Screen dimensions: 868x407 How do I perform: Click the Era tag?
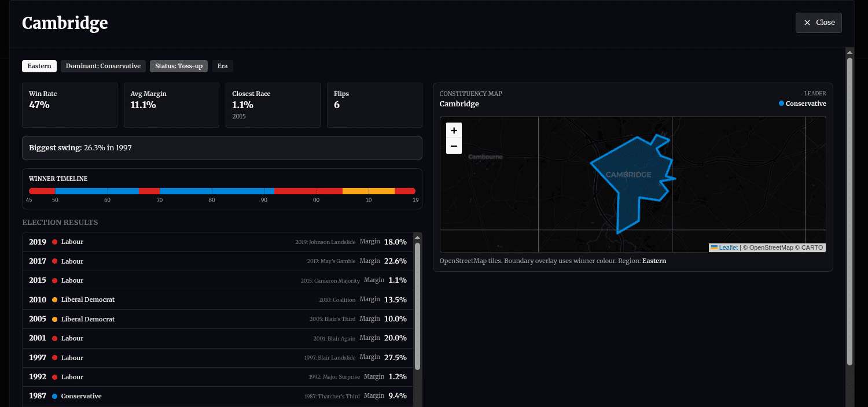point(222,66)
